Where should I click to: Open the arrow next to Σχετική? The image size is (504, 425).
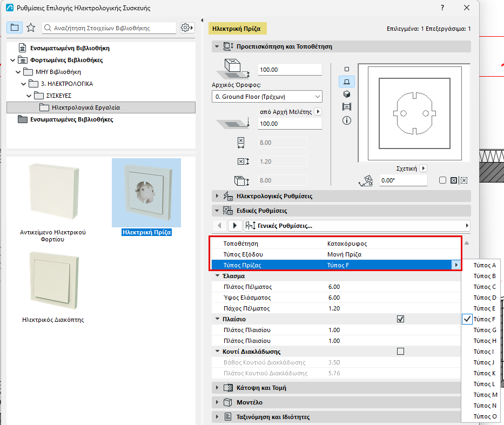click(x=424, y=168)
